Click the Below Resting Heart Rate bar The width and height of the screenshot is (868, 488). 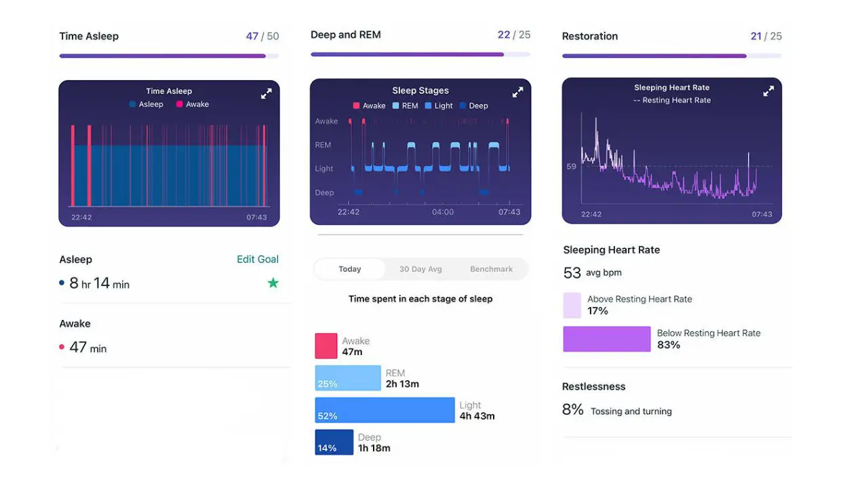click(x=607, y=339)
